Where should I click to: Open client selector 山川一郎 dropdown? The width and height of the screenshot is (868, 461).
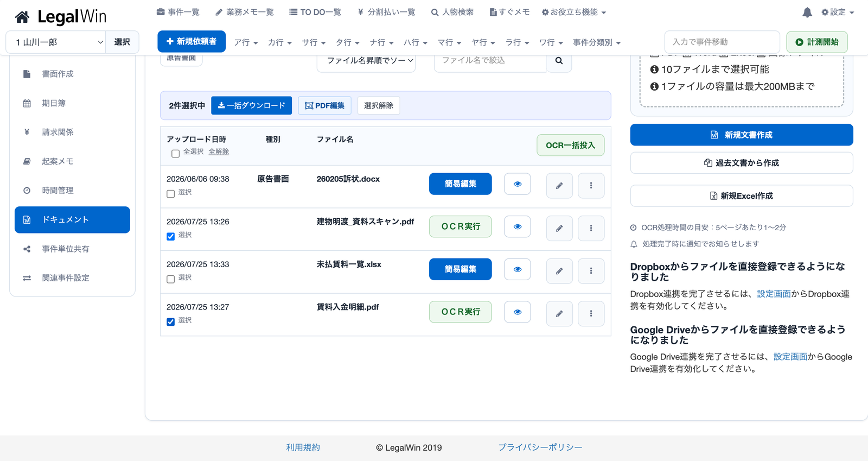point(56,42)
